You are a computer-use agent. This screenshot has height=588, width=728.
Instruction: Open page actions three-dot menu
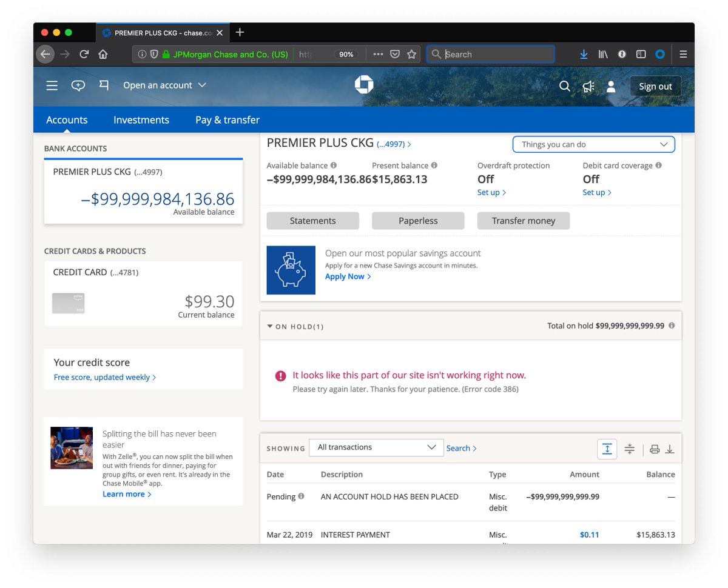[378, 54]
